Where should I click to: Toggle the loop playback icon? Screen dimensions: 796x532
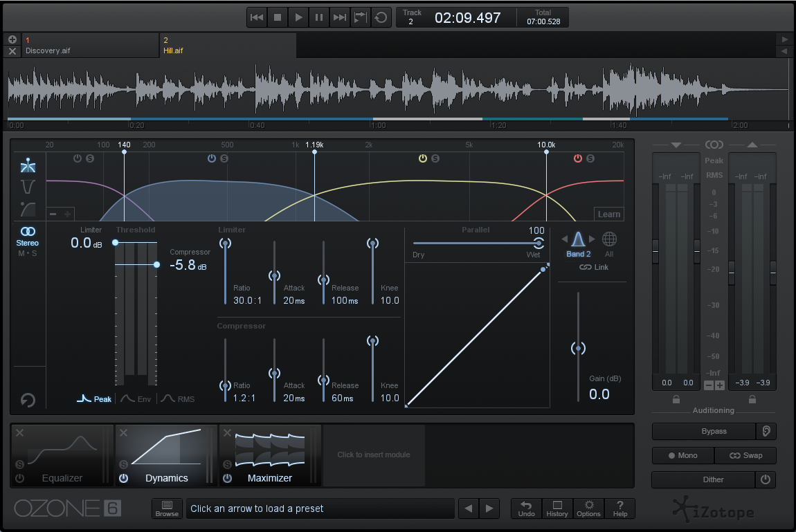(381, 18)
